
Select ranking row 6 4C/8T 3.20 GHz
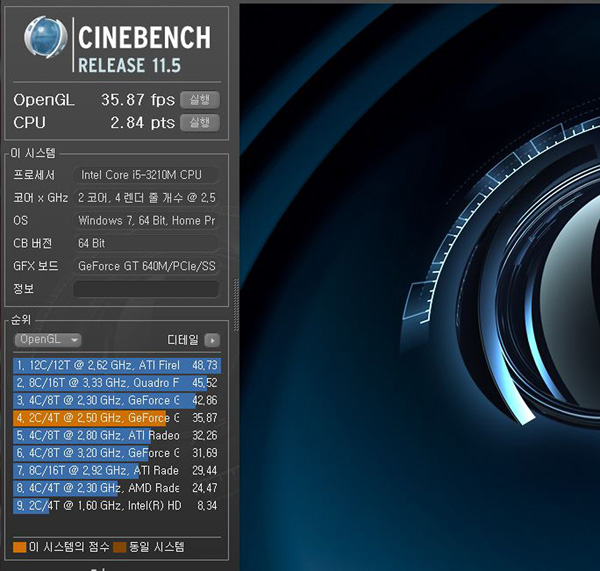tap(117, 453)
